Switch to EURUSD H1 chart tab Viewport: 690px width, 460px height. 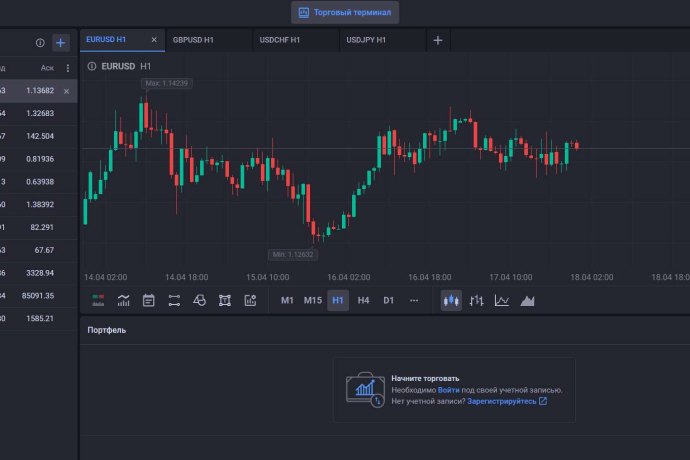click(106, 40)
